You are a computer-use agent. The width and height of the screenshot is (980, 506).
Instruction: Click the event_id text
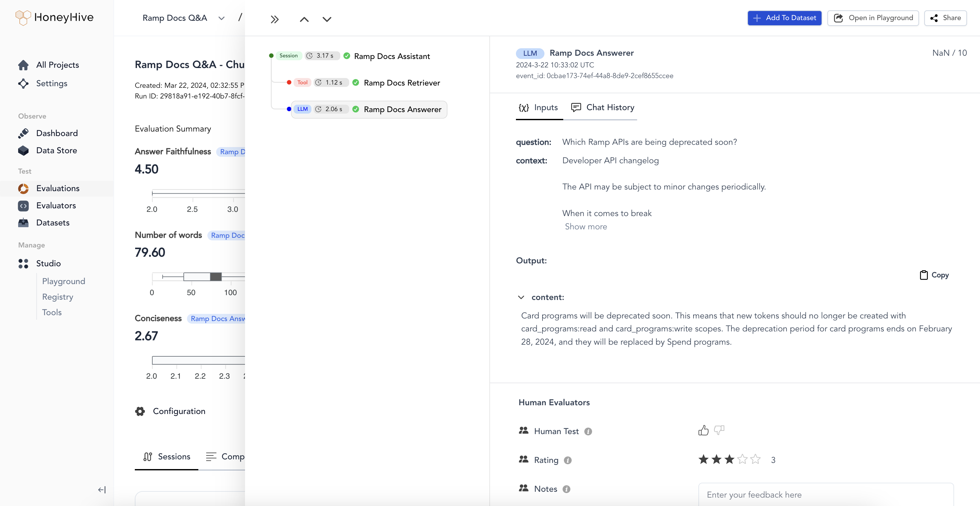click(594, 76)
